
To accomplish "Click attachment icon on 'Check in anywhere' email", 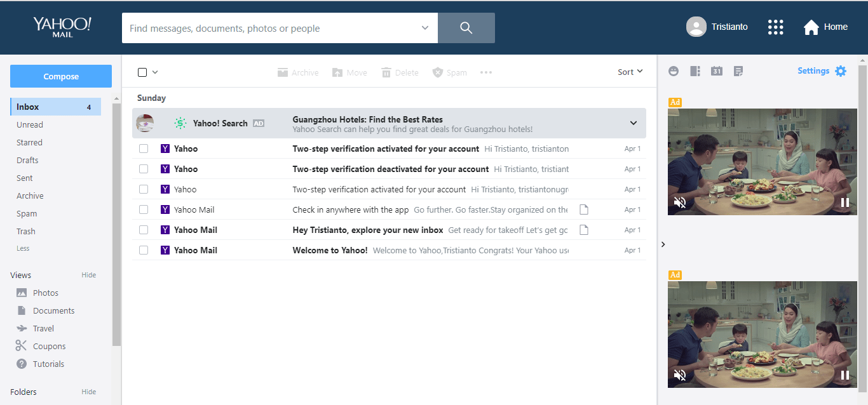I will (x=584, y=209).
